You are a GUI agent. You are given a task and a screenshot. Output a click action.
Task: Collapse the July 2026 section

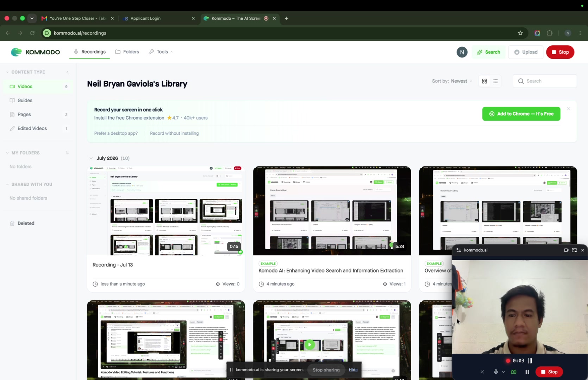click(91, 158)
